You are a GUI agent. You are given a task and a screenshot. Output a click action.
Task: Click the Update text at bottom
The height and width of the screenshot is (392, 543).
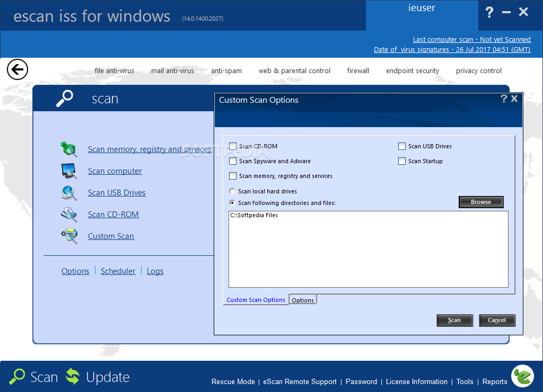point(108,377)
